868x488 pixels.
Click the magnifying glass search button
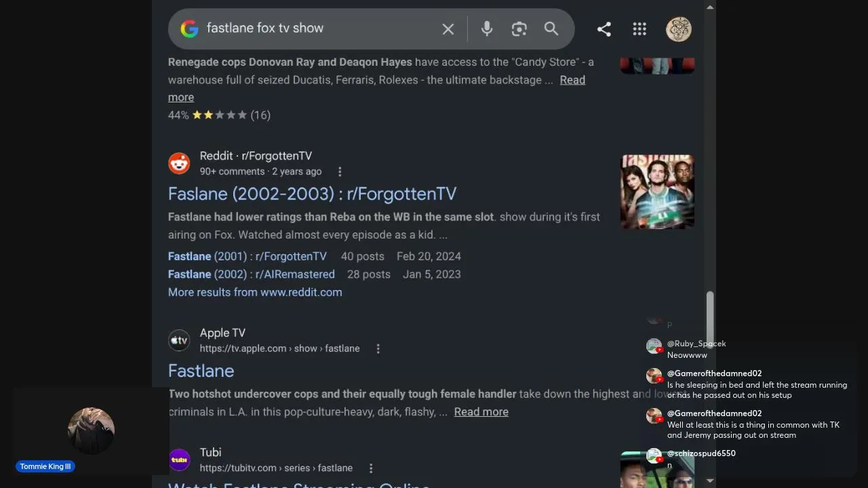551,28
